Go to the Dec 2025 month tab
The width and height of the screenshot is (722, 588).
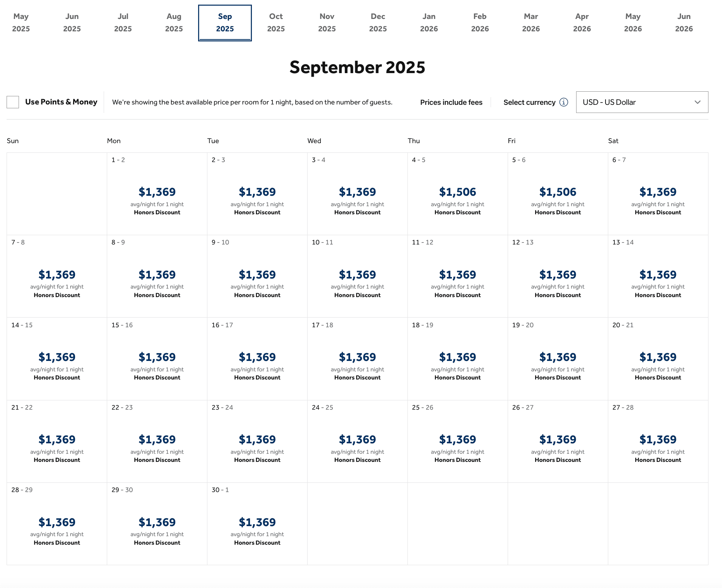(378, 22)
